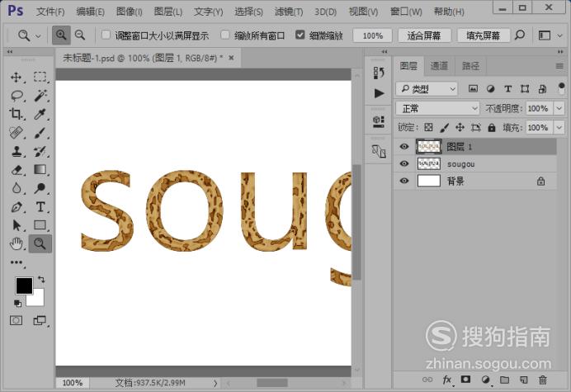The height and width of the screenshot is (392, 571).
Task: Select the History Brush tool
Action: (x=40, y=151)
